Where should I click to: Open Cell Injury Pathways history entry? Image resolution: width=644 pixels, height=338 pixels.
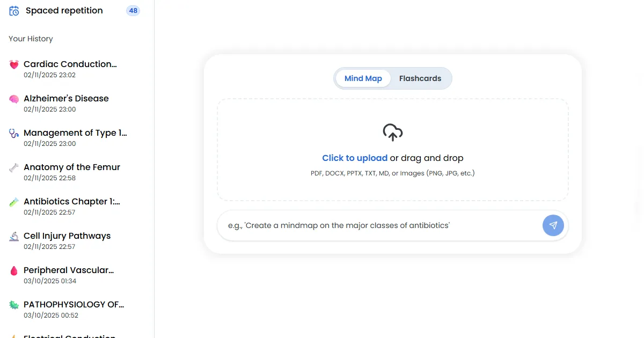[67, 236]
